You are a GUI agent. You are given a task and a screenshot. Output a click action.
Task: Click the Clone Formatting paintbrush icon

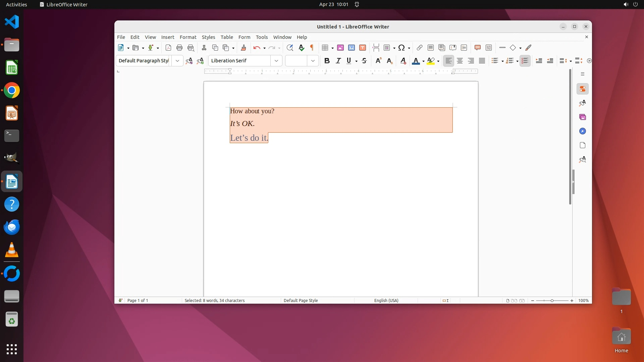coord(244,48)
